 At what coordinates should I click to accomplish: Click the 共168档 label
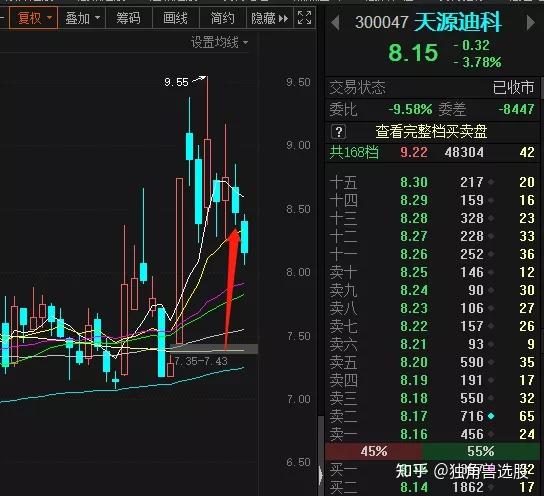(x=354, y=152)
